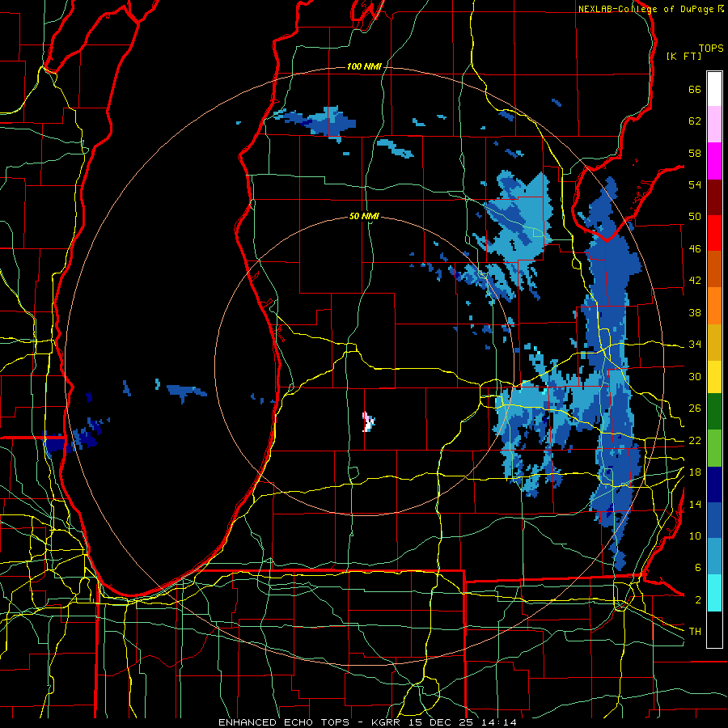Click the light pink legend swatch

[x=714, y=124]
